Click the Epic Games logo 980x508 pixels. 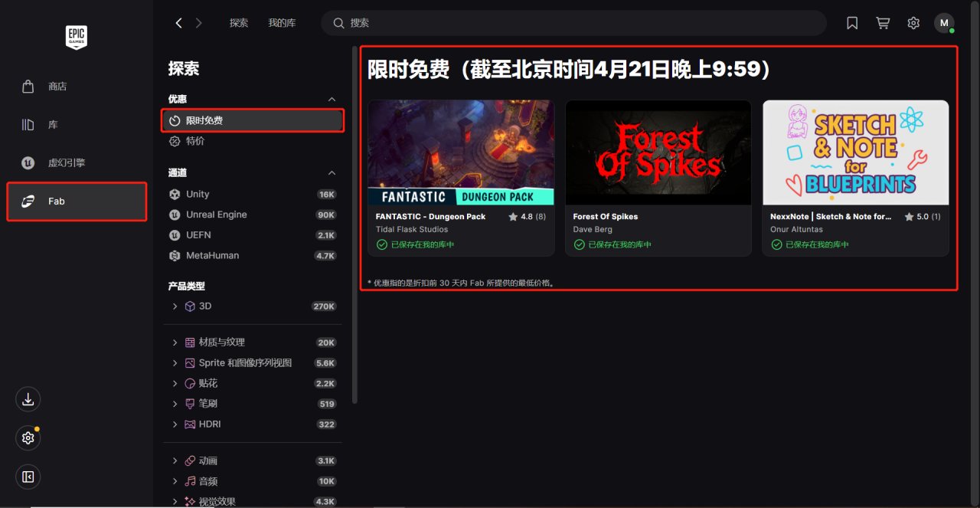pyautogui.click(x=76, y=37)
